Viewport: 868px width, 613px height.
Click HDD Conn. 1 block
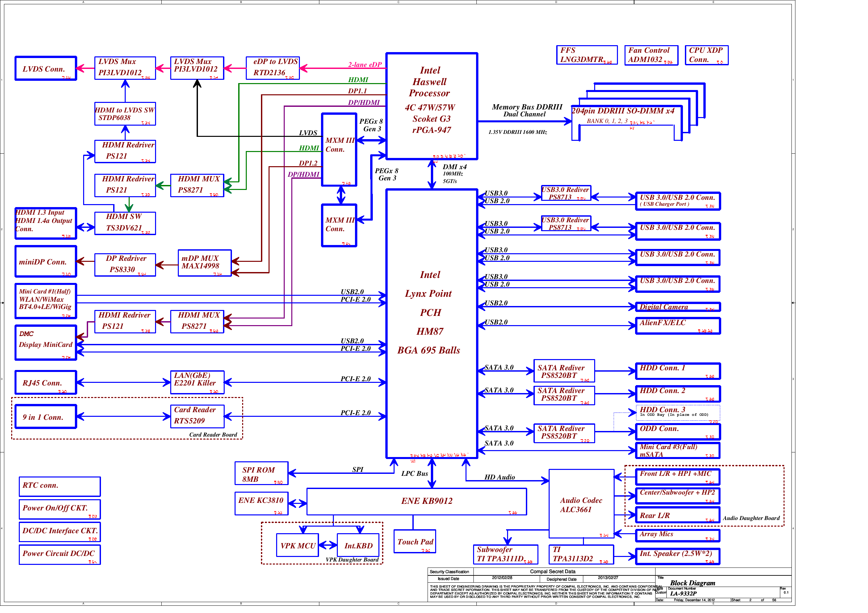click(678, 371)
